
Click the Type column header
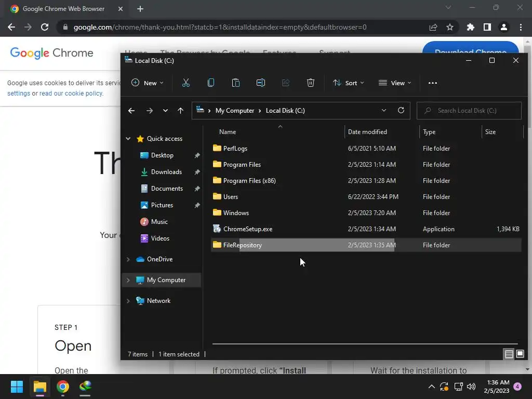click(450, 131)
